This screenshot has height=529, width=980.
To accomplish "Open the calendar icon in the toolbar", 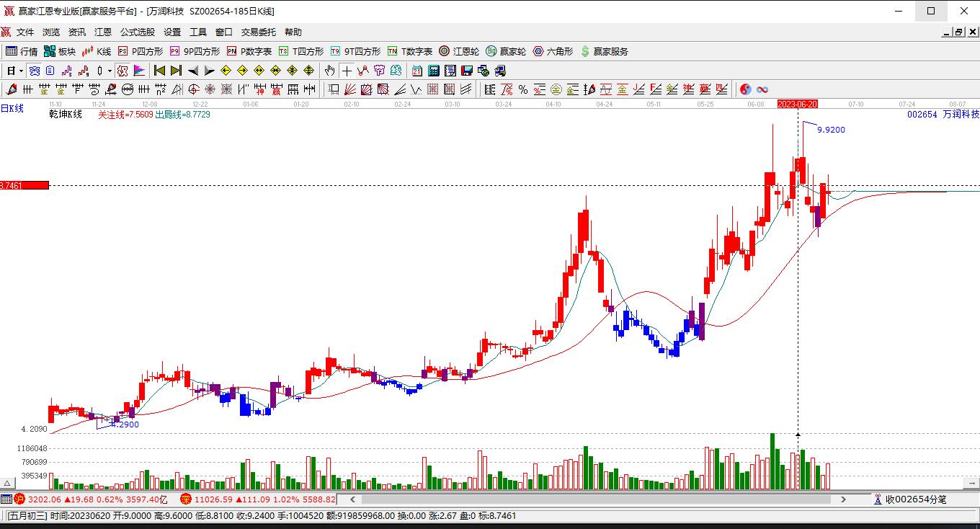I will [417, 70].
